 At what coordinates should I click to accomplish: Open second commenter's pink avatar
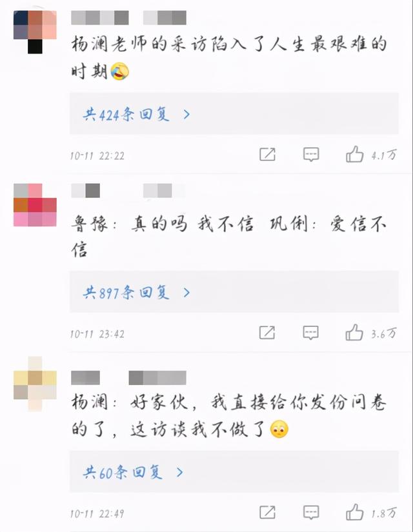(35, 205)
